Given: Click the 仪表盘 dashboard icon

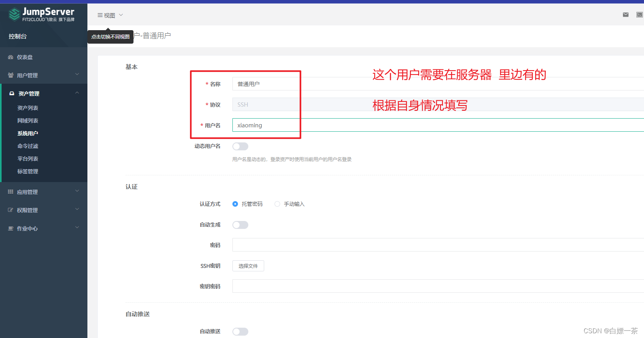Looking at the screenshot, I should [x=11, y=57].
